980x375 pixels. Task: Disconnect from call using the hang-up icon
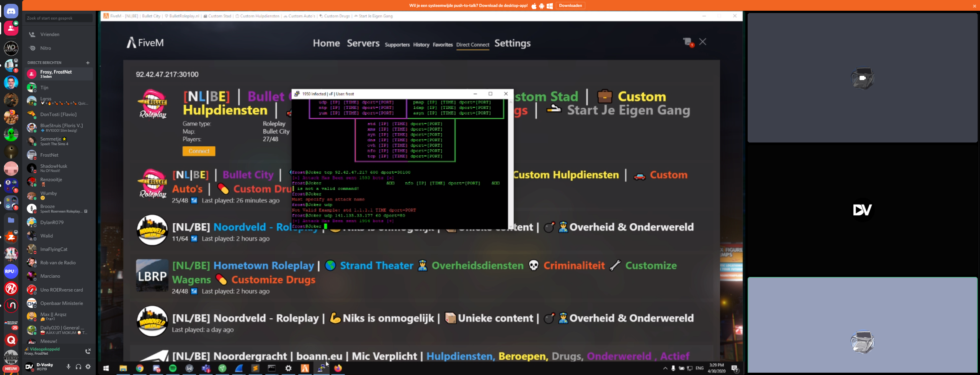coord(88,351)
